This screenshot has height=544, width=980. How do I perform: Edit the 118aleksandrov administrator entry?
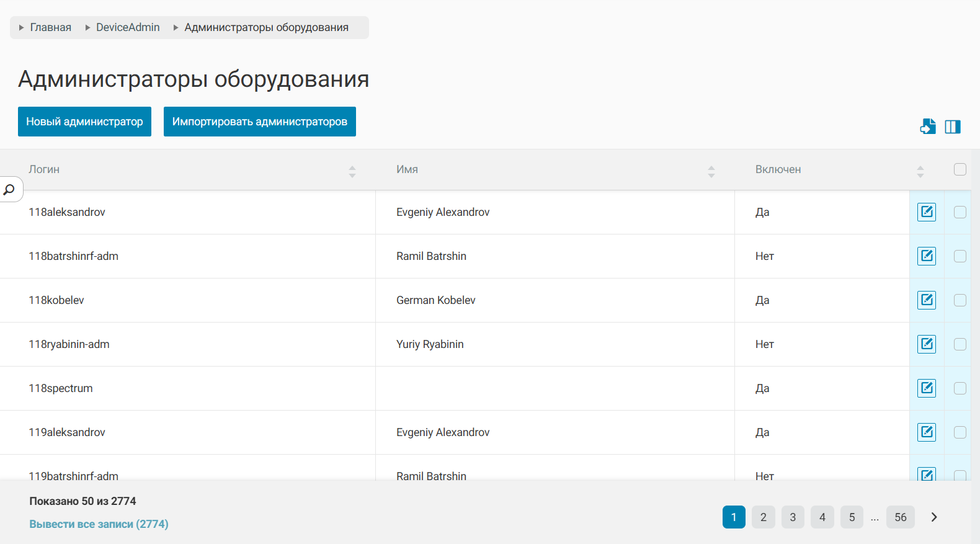(927, 212)
